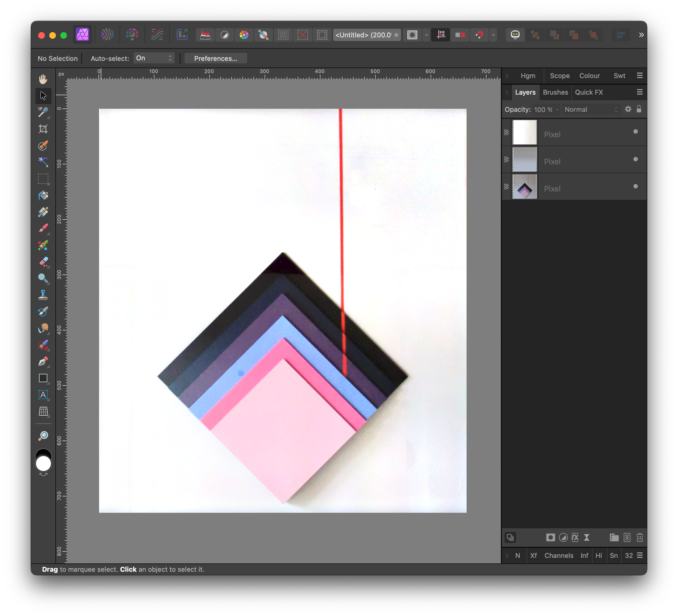Toggle visibility of the diamond-thumbnail Pixel layer
Screen dimensions: 678x616
(635, 186)
